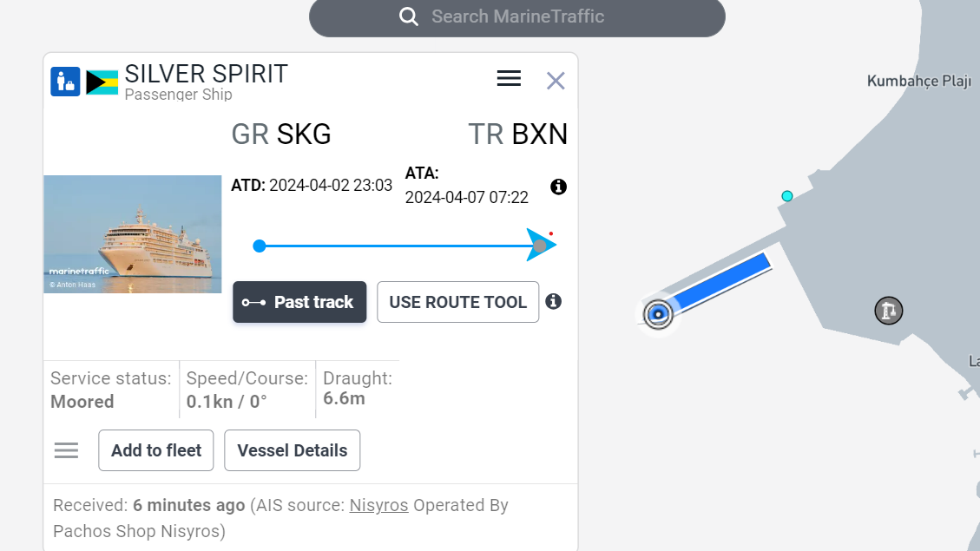Click the voyage progress arrow marker
This screenshot has width=980, height=551.
click(x=541, y=245)
